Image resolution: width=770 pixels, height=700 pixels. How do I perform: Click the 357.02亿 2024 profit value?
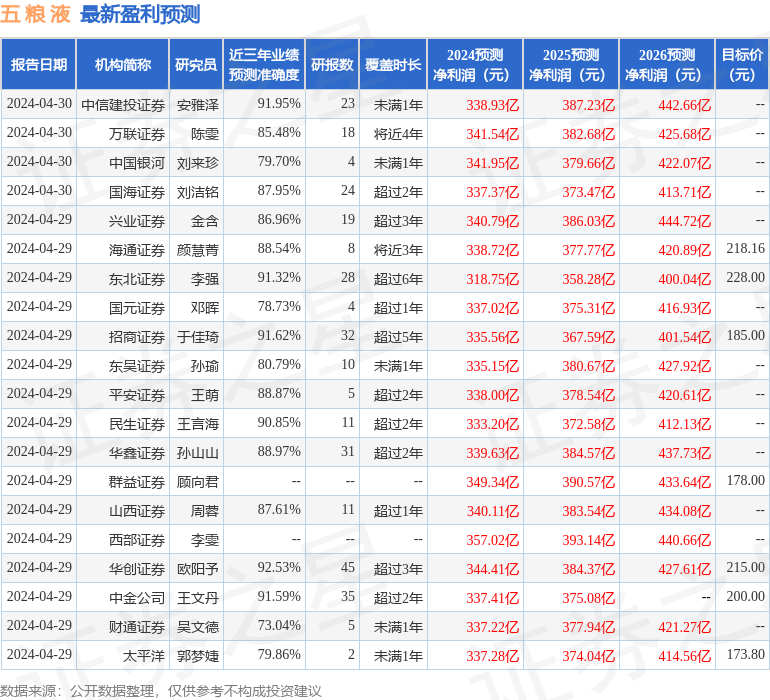tap(493, 540)
